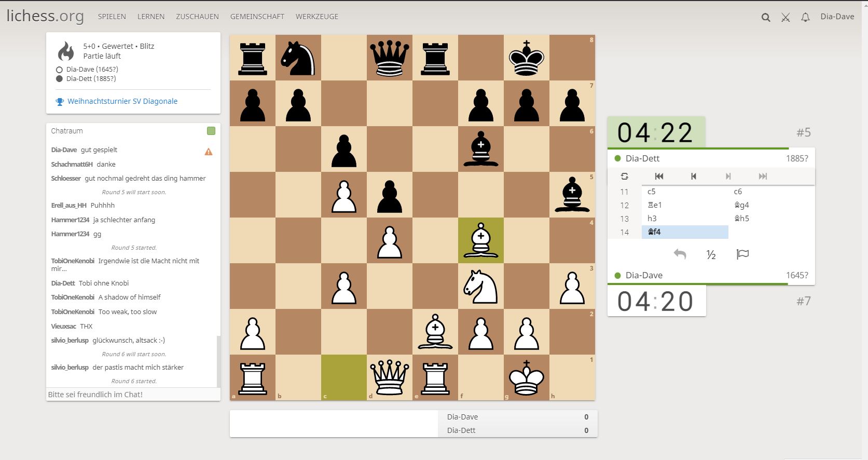Click the lichess.org logo
The height and width of the screenshot is (460, 868).
point(45,16)
